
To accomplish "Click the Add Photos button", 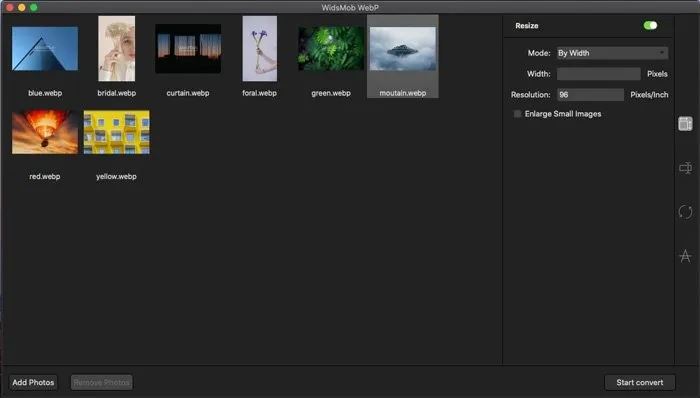I will coord(33,382).
